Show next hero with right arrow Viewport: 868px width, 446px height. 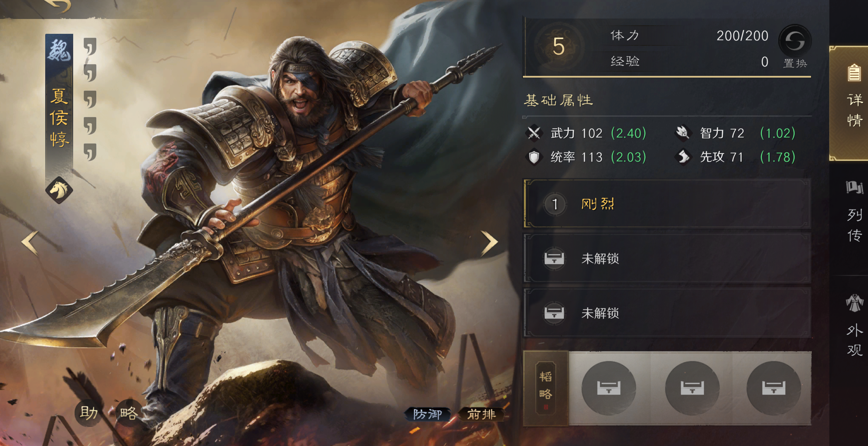pos(489,243)
